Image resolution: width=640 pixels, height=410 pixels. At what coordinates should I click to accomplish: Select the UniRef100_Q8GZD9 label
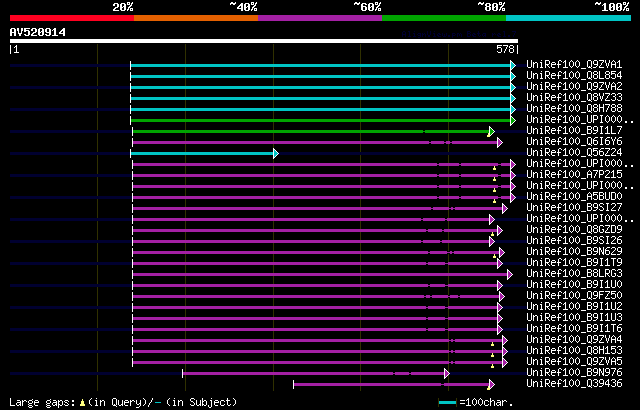click(x=574, y=230)
